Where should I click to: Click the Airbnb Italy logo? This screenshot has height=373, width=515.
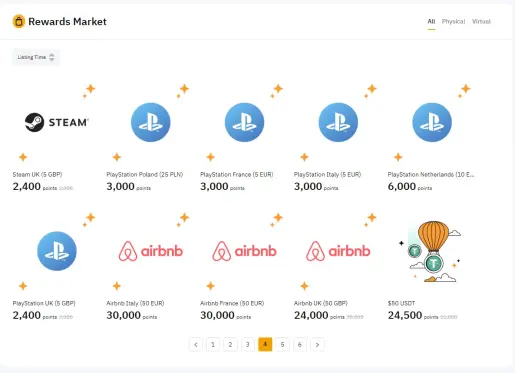[151, 251]
